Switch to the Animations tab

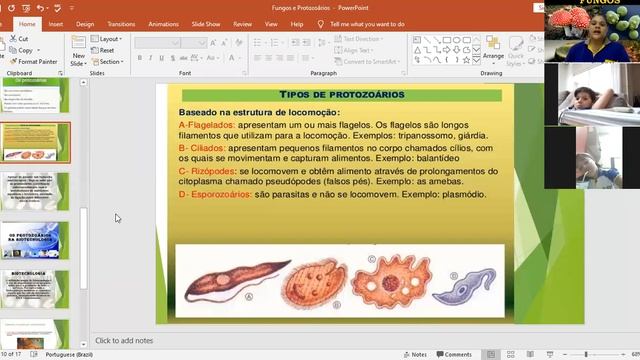coord(163,24)
